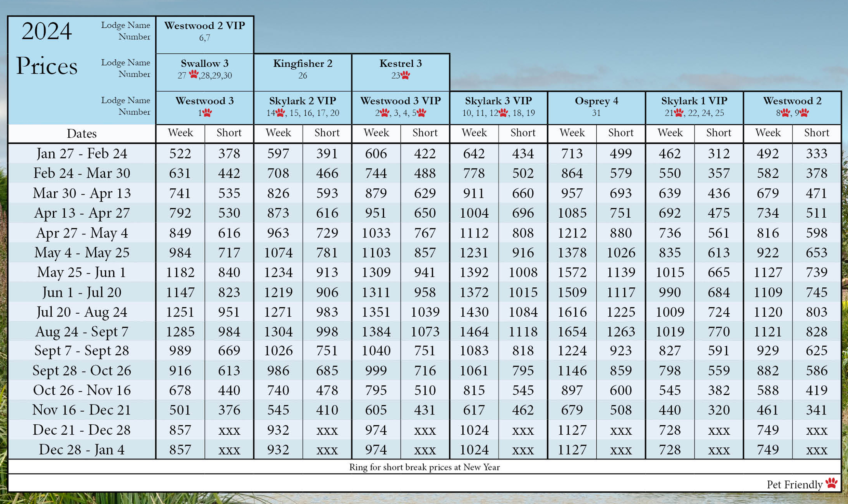Select the Jan 27 - Feb 24 date row label
The image size is (848, 504).
pos(81,153)
